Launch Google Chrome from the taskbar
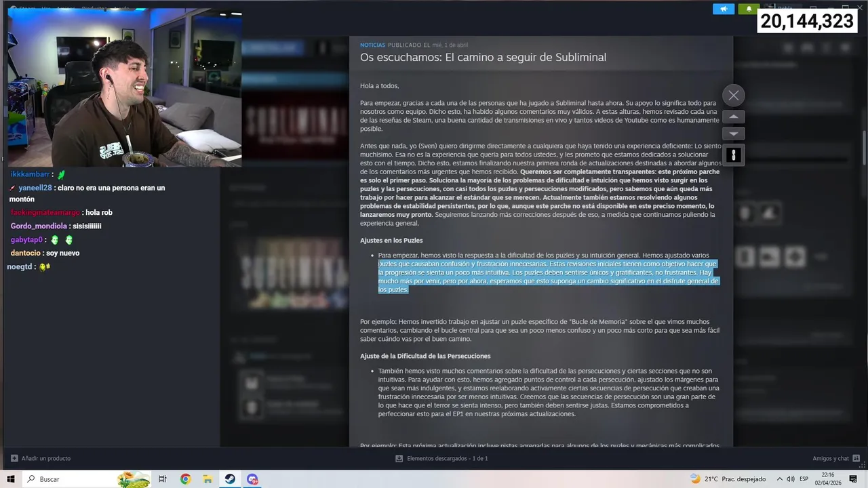Viewport: 868px width, 488px height. 185,479
